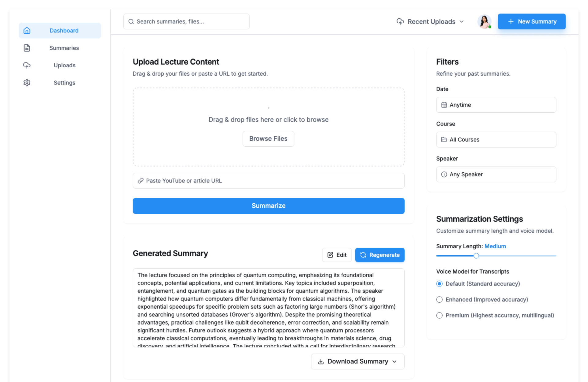
Task: Click the Uploads cloud icon in sidebar
Action: click(27, 65)
